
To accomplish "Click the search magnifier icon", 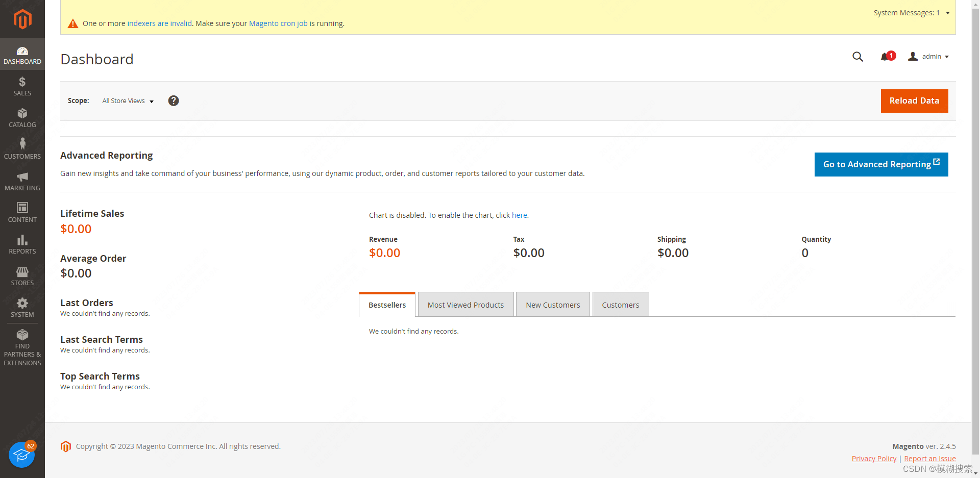I will pos(857,57).
